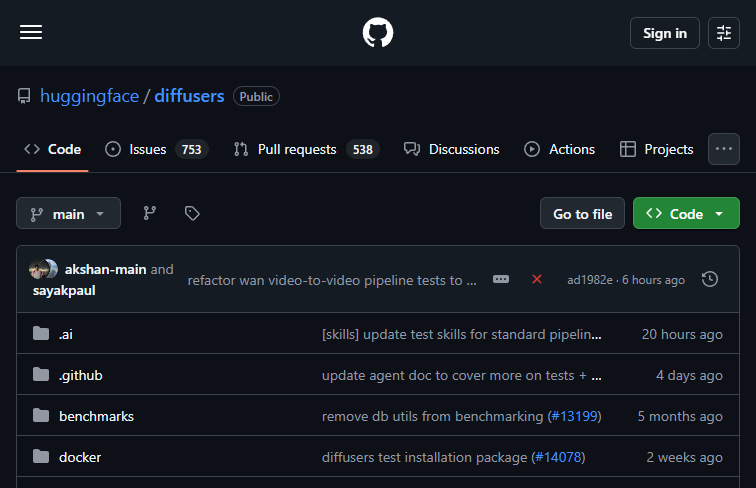756x488 pixels.
Task: Open the Pull requests tab
Action: (x=306, y=149)
